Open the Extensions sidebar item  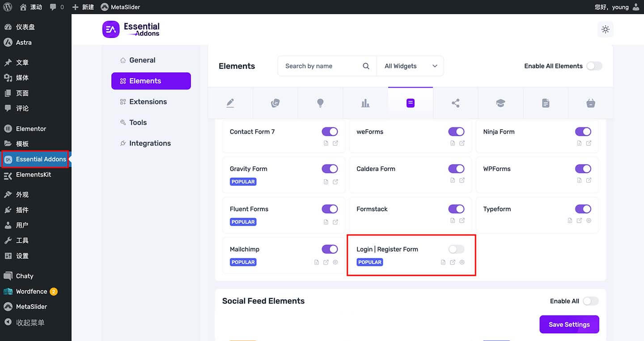pyautogui.click(x=151, y=102)
